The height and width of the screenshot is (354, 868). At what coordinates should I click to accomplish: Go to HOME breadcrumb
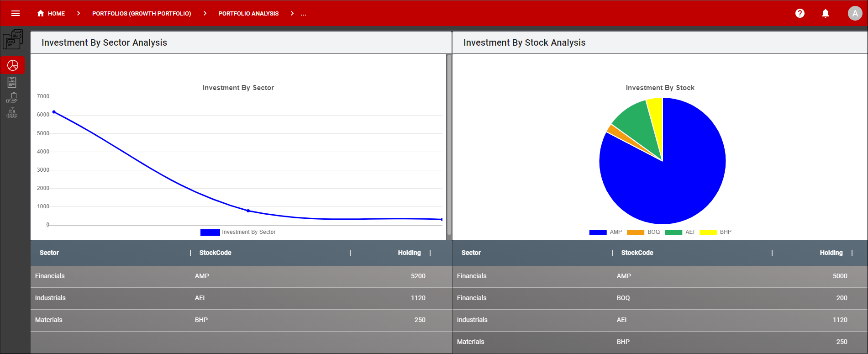coord(56,14)
